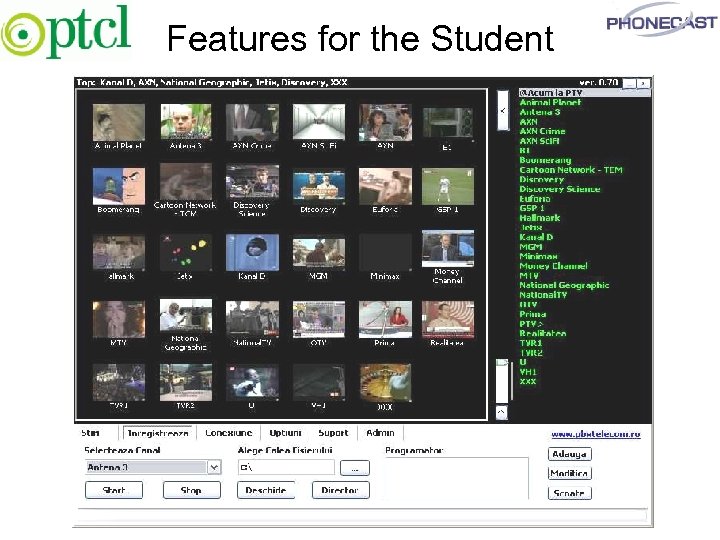Open the Antena 3 channel thumbnail
The image size is (720, 540).
[186, 122]
